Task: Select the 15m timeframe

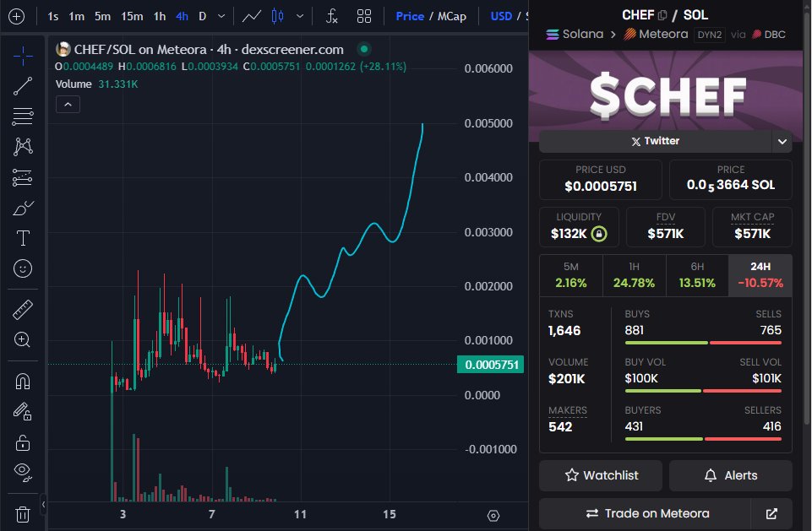Action: click(132, 17)
